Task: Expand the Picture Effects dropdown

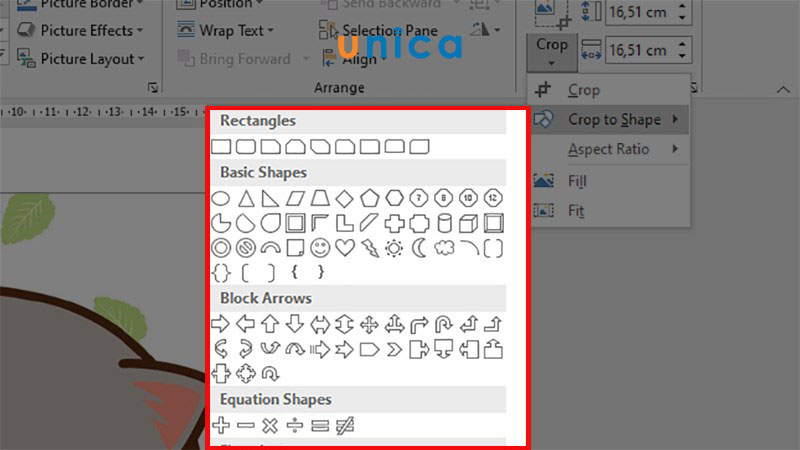Action: (80, 31)
